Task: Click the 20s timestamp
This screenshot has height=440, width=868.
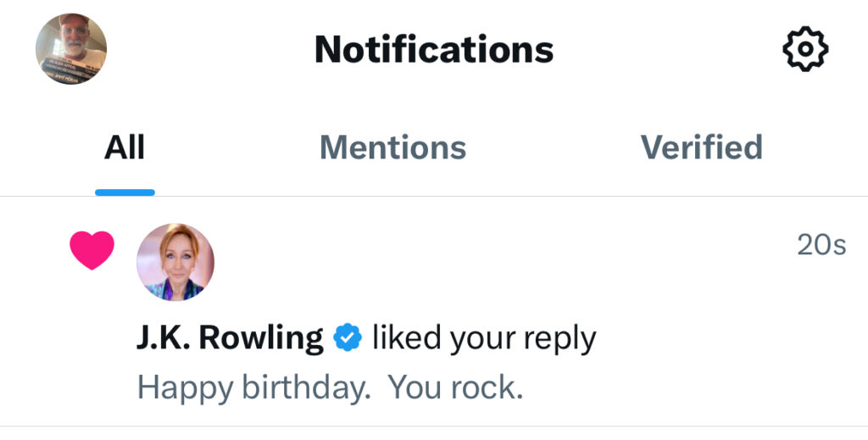Action: [821, 245]
